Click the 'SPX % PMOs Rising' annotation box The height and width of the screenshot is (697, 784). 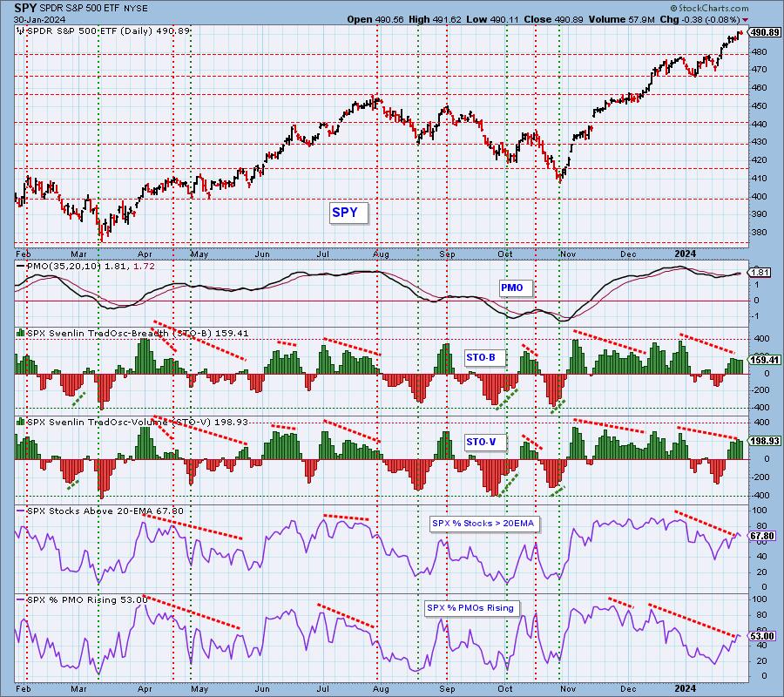click(x=470, y=608)
